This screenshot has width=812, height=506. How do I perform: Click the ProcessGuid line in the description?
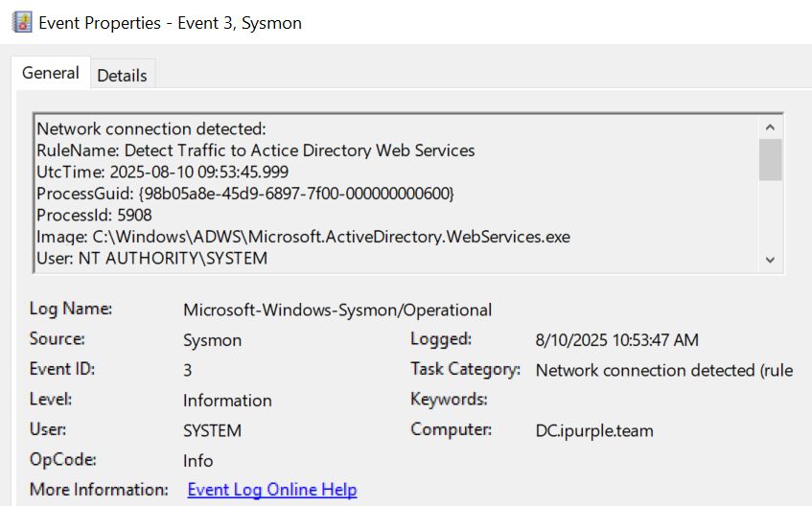[244, 194]
